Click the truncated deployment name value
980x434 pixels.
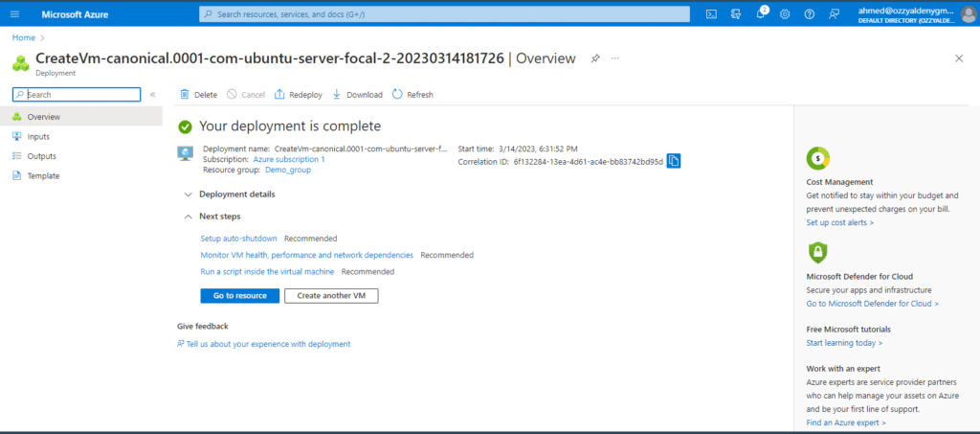[x=361, y=148]
